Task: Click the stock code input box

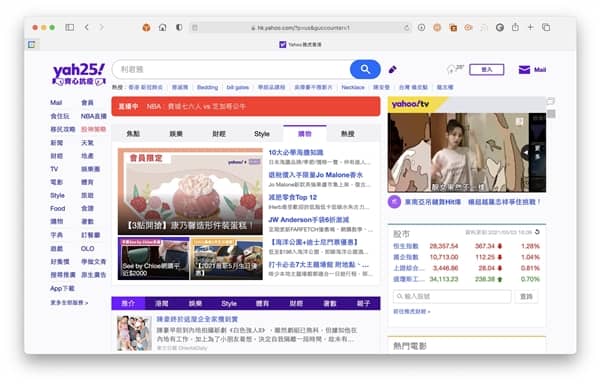Action: (x=452, y=296)
